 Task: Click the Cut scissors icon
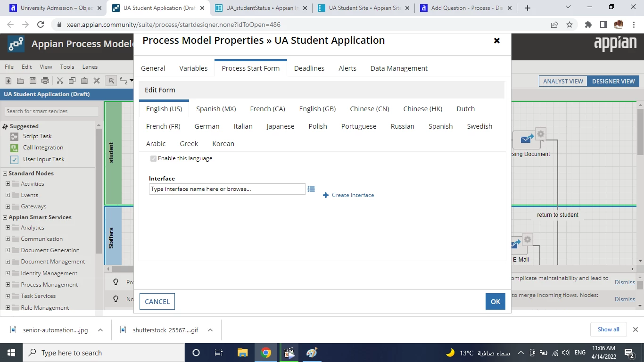[x=60, y=81]
